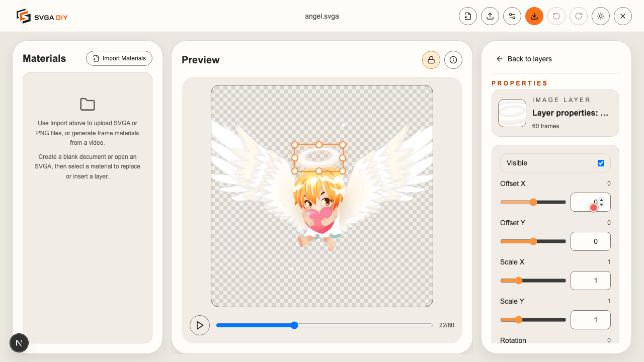Close the editor with the X button
Screen dimensions: 644x362
click(623, 16)
